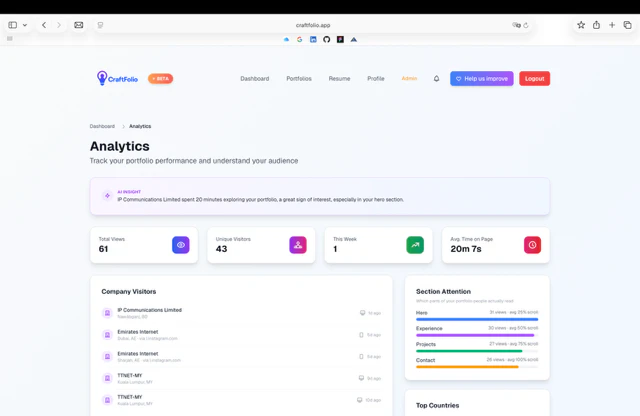Screen dimensions: 640x416
Task: Click the Top Countries heading
Action: point(438,405)
